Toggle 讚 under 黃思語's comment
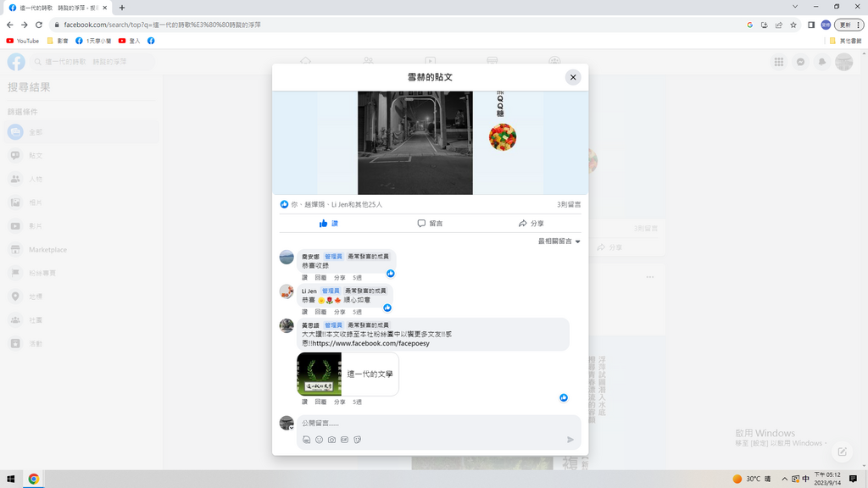The image size is (868, 488). (x=305, y=402)
